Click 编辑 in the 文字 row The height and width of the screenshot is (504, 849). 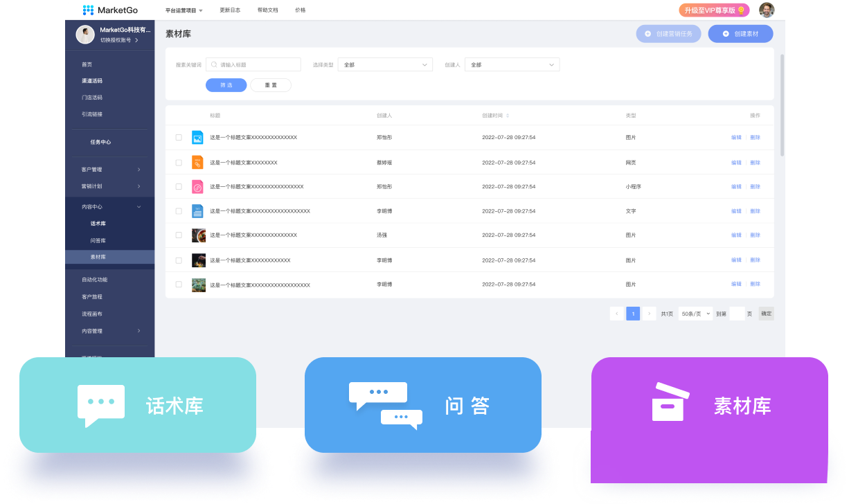tap(736, 211)
